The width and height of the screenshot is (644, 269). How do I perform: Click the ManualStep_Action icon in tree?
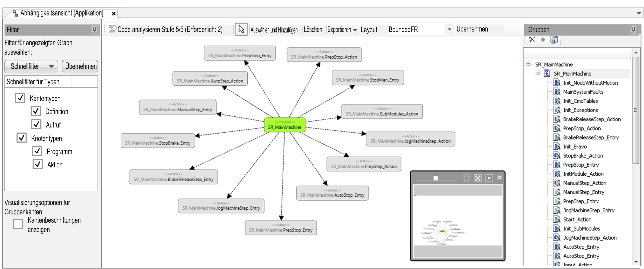click(x=557, y=183)
